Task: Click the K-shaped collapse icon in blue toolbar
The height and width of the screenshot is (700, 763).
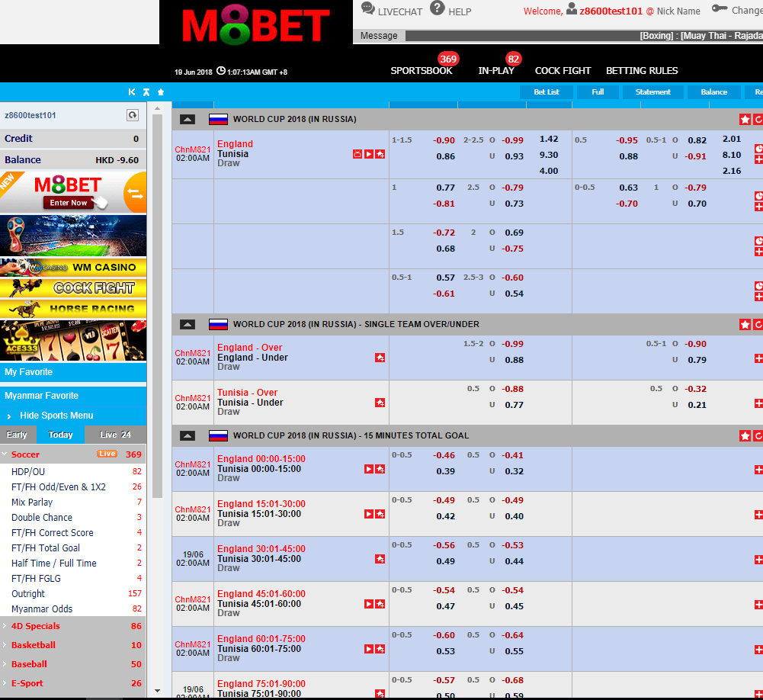Action: pyautogui.click(x=132, y=92)
